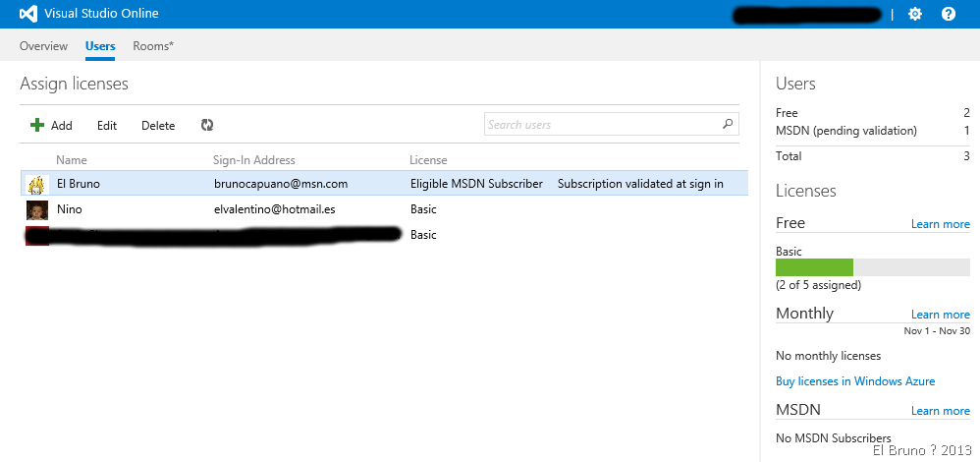
Task: Open Learn more for MSDN licenses
Action: tap(940, 411)
